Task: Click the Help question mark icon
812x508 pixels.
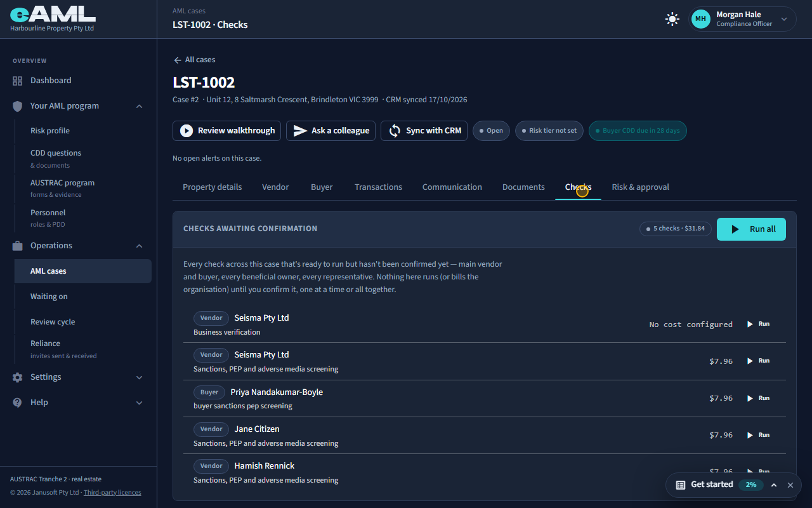Action: tap(17, 403)
